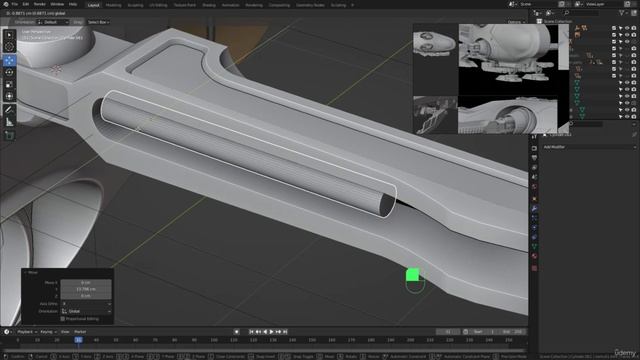Image resolution: width=640 pixels, height=360 pixels.
Task: Open the Render menu
Action: click(x=40, y=4)
